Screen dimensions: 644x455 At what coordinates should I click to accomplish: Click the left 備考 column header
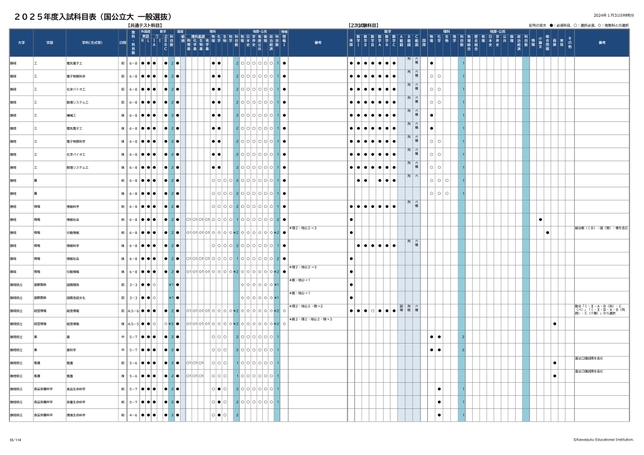pos(317,43)
